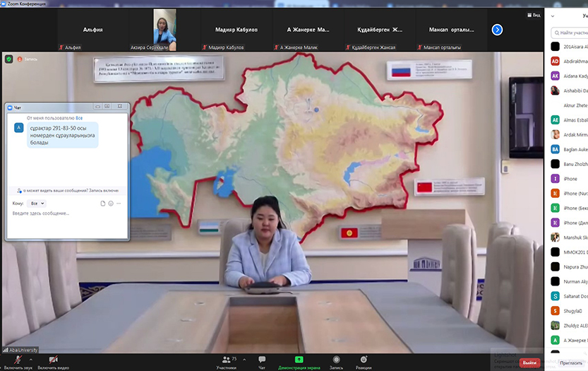This screenshot has height=371, width=588.
Task: Show next participants with blue arrow button
Action: click(x=497, y=30)
